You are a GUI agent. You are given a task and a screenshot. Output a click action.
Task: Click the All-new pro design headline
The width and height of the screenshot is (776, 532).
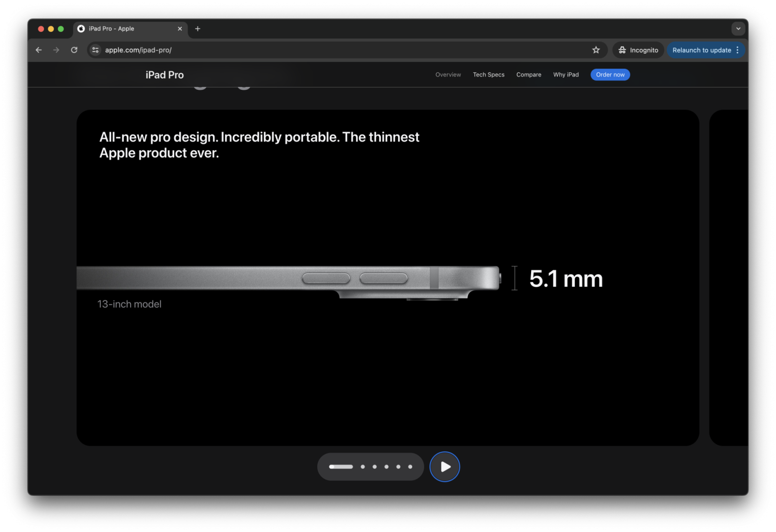(259, 145)
